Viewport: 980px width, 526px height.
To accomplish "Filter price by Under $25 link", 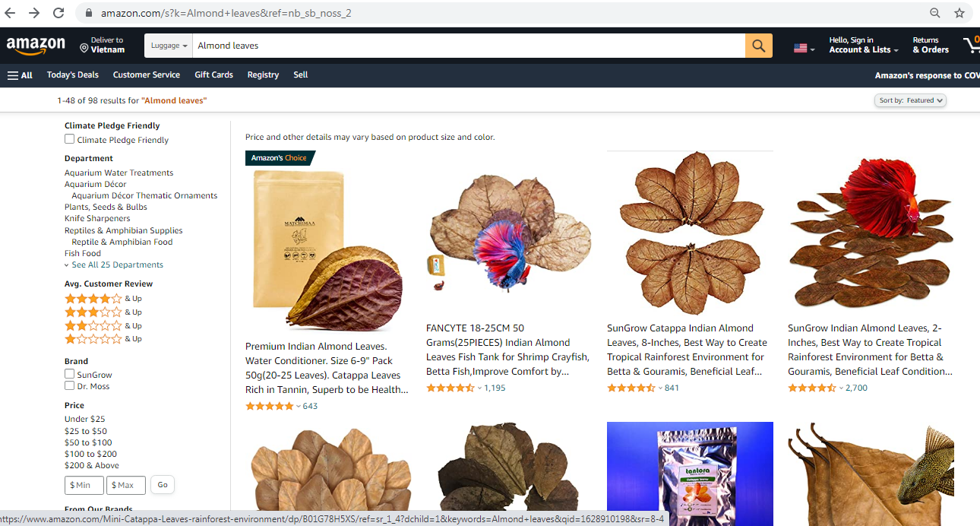I will coord(85,419).
